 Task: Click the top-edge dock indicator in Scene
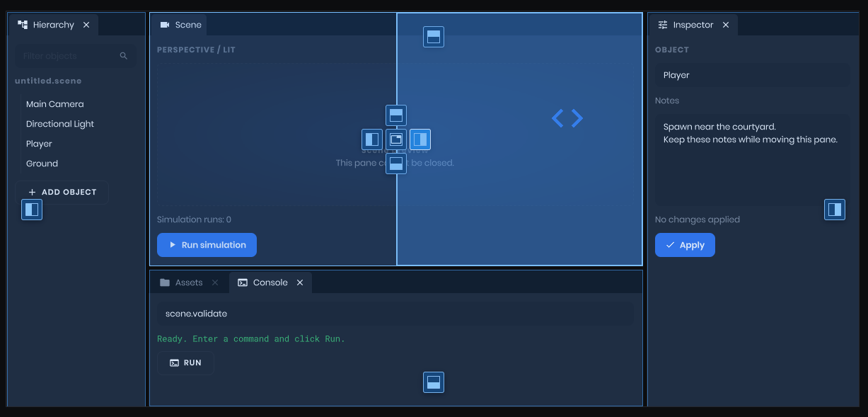pos(434,37)
